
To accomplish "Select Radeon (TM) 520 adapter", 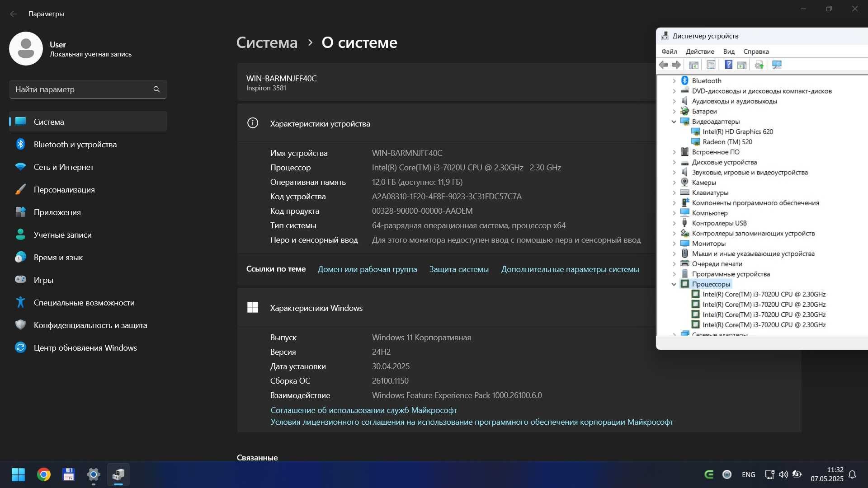I will (727, 142).
